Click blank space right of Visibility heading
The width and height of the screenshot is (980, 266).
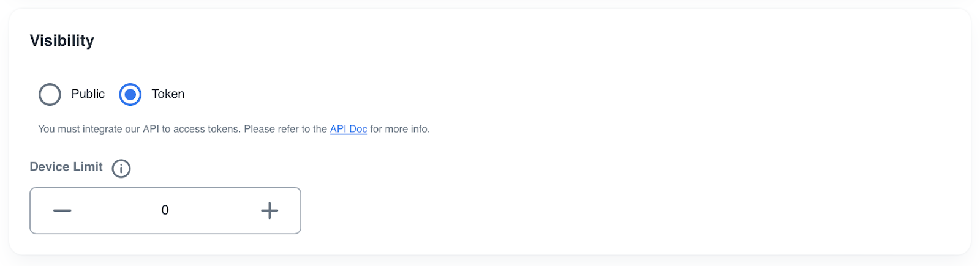(429, 40)
